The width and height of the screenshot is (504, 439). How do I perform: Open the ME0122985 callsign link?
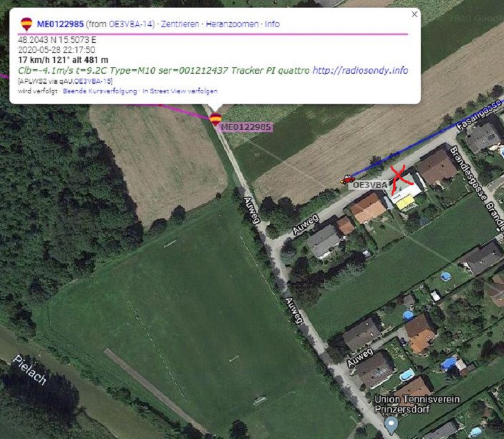(60, 24)
